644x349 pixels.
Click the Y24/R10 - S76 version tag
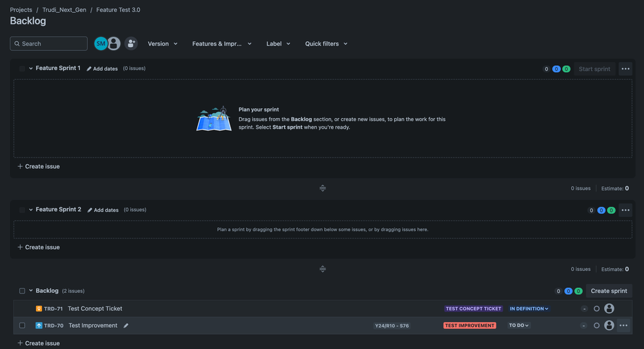point(392,326)
